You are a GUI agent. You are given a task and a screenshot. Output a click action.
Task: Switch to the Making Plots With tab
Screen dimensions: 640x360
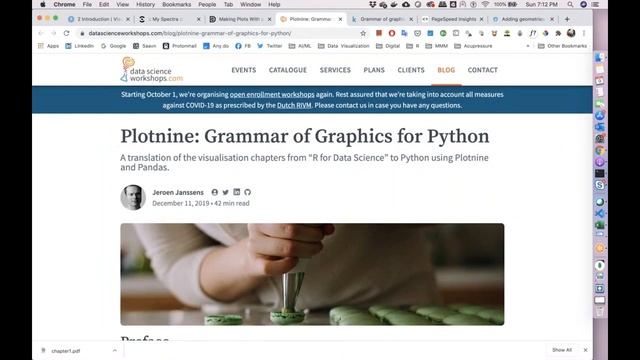240,19
